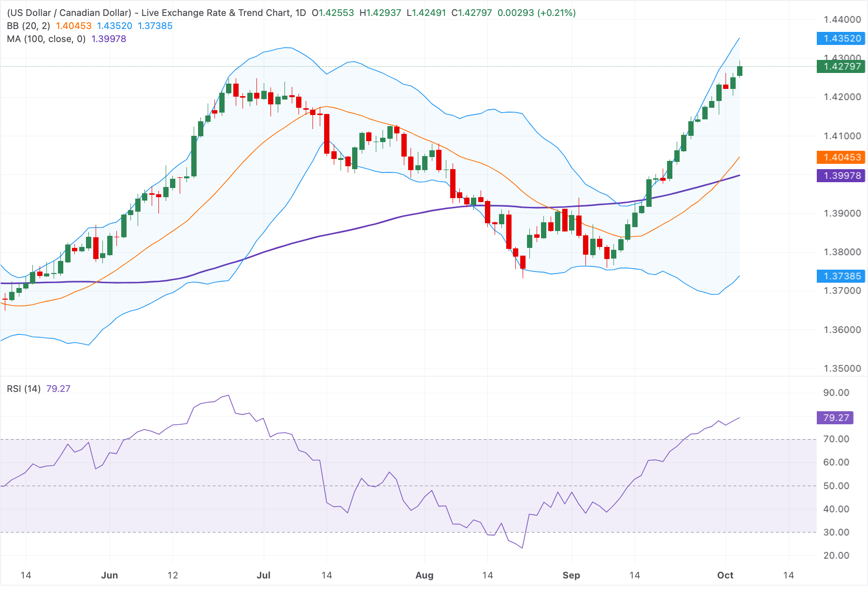Click the RSI value 79.27 in legend
Screen dimensions: 868x591
(x=58, y=389)
